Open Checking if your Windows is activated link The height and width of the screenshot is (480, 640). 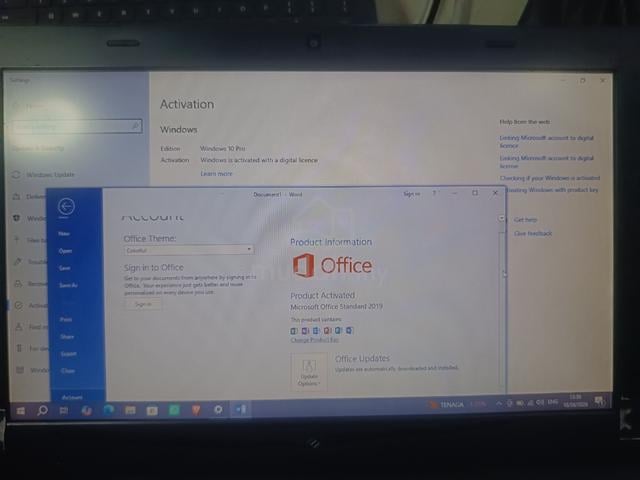coord(549,178)
